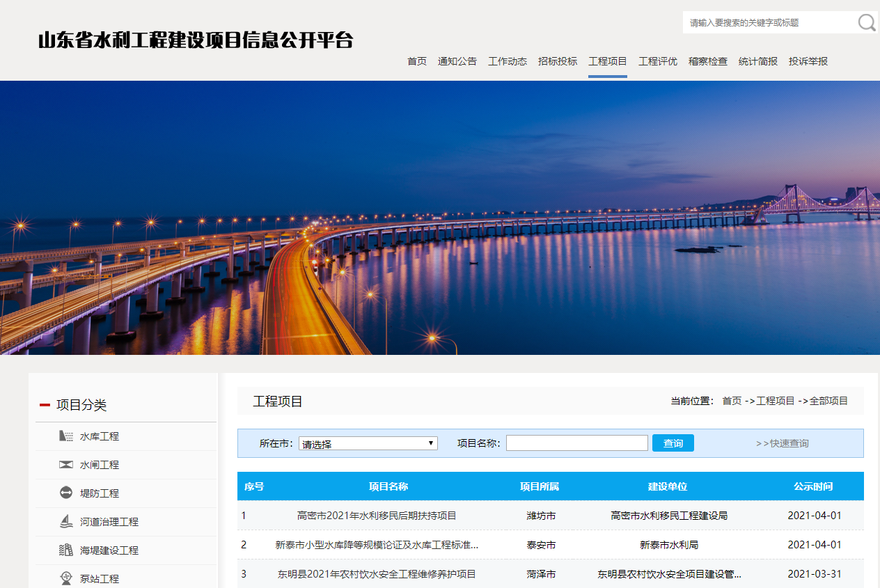Collapse the 项目分类 section via red minus
Screen dimensions: 880x588
tap(45, 405)
